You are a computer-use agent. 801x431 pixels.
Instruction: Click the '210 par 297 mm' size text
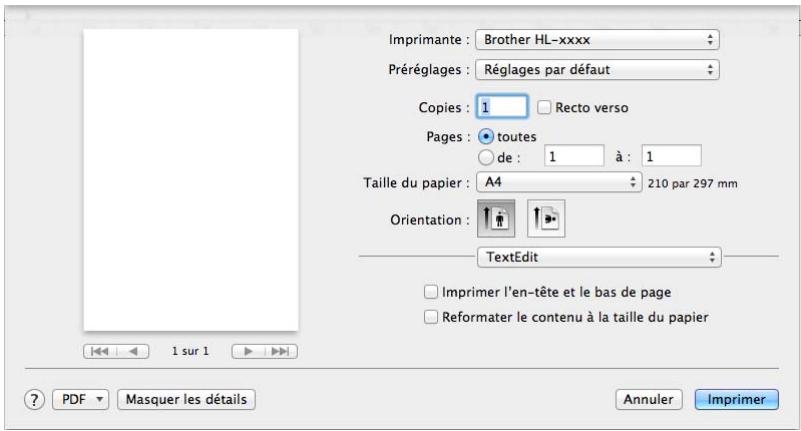693,183
